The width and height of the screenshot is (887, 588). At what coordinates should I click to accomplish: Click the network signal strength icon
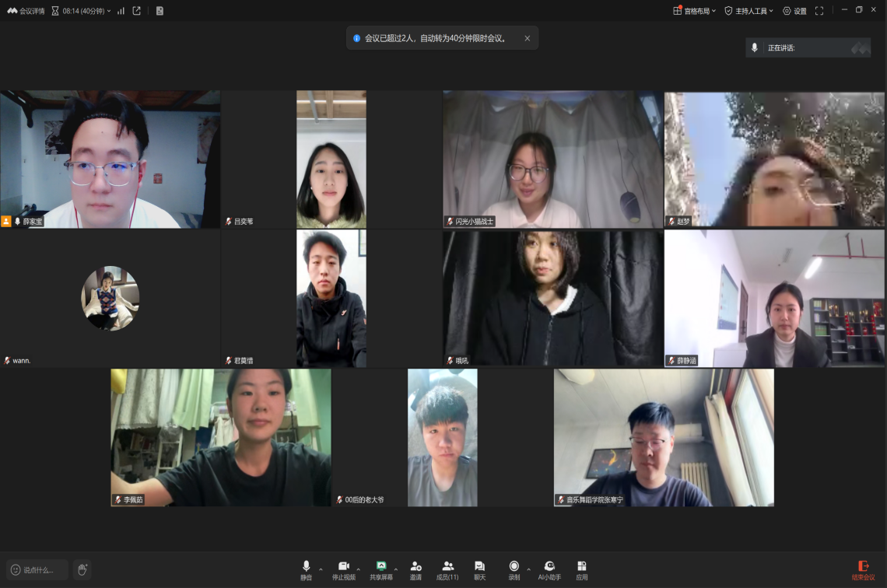point(121,11)
